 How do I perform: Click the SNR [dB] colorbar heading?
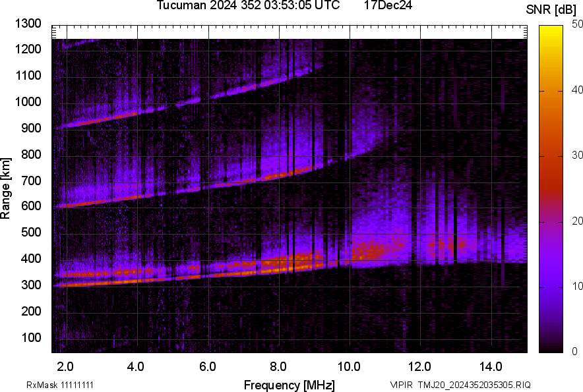551,9
